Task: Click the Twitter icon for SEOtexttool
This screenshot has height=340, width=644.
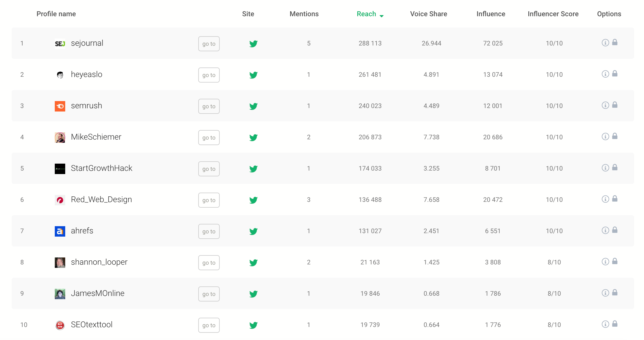Action: [x=253, y=325]
